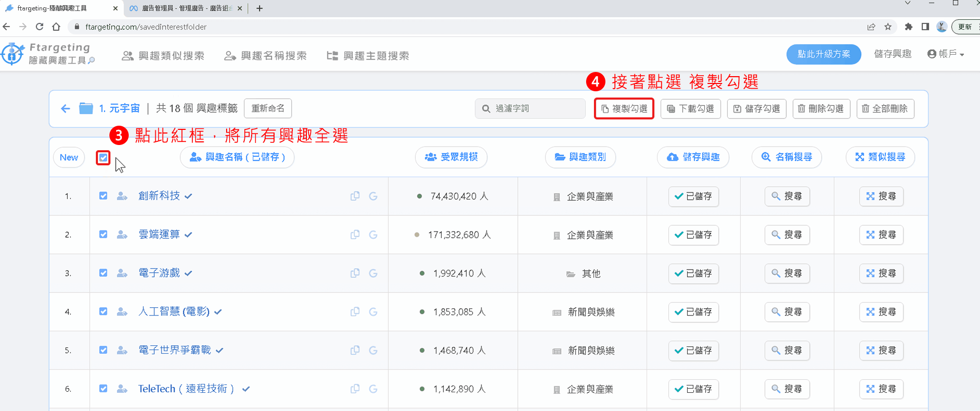Open the TeleTech ( 遠程技術 ) link

click(186, 389)
